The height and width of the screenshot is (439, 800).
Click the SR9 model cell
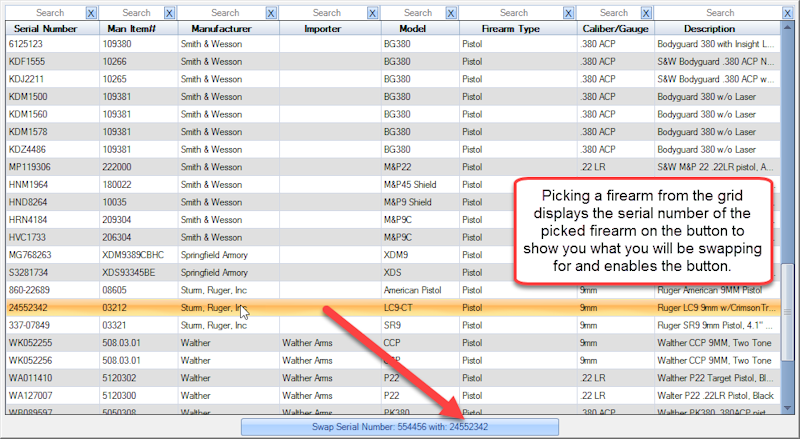coord(420,325)
